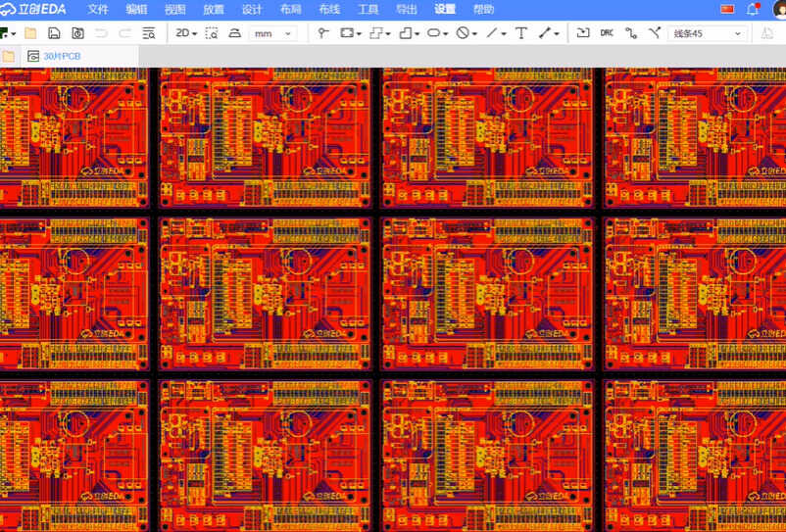Click the complete middle-row PCB panel second from left

[266, 294]
